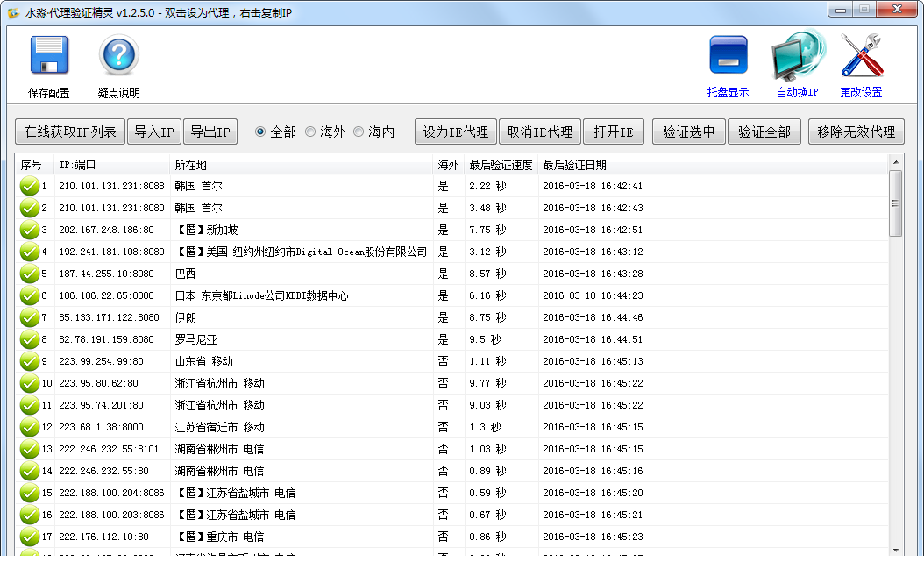Click green check icon of row 3
Viewport: 924px width, 576px height.
tap(30, 230)
